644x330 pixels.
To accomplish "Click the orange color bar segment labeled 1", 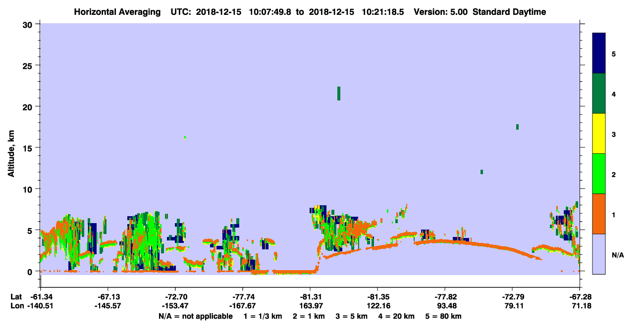I will (599, 214).
